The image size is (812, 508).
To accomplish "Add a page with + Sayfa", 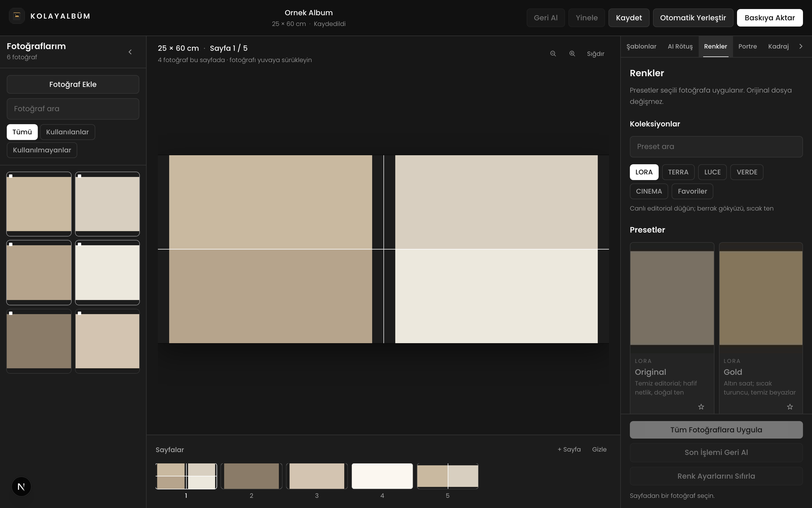I will click(569, 449).
